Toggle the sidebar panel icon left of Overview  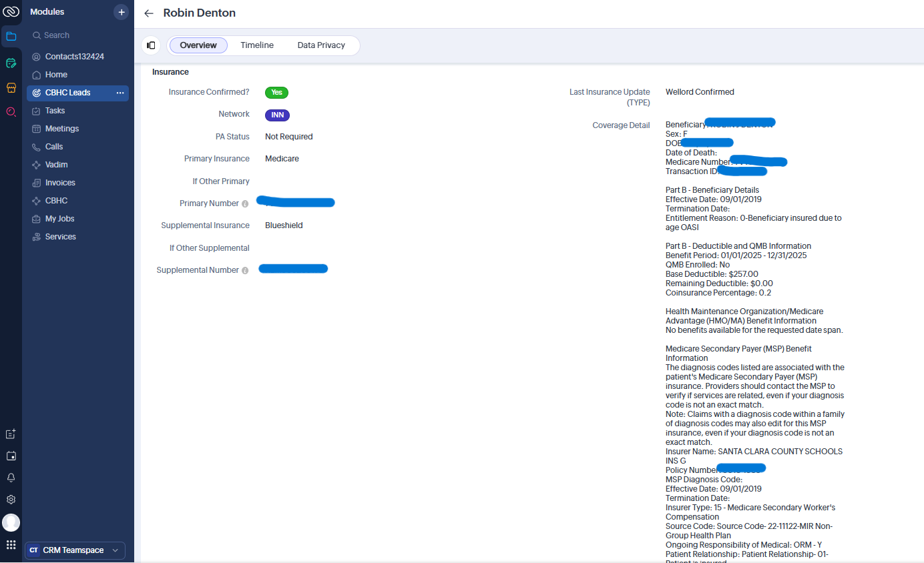pos(151,45)
